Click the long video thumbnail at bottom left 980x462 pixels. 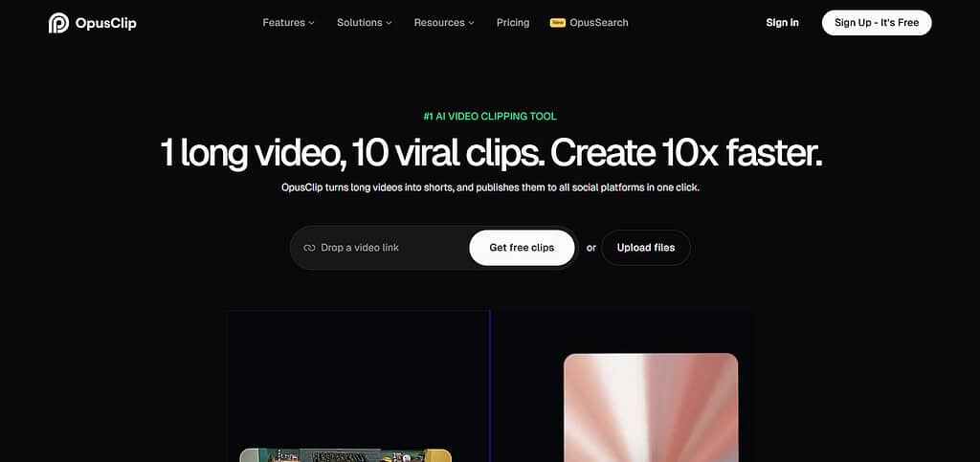coord(345,455)
